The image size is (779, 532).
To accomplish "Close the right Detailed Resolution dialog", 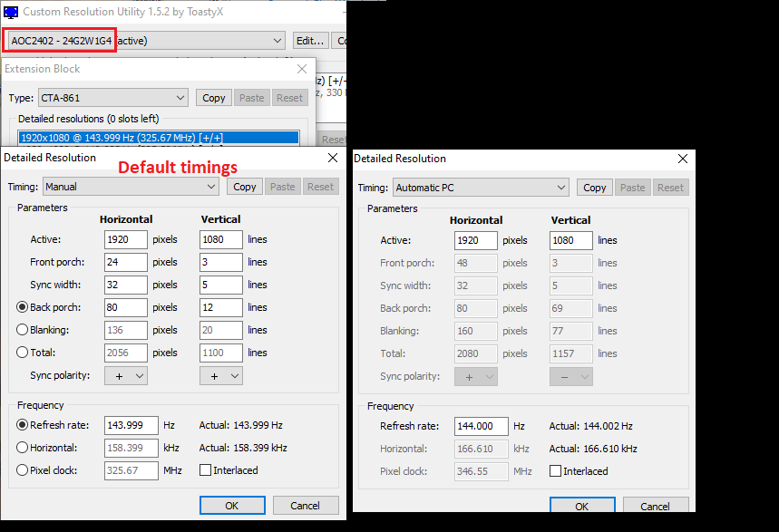I will point(682,159).
